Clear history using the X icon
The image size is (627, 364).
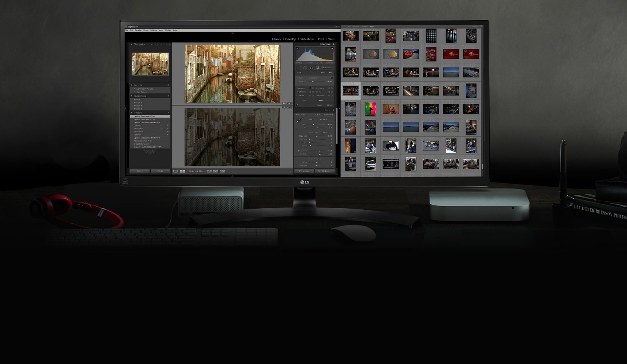click(169, 113)
